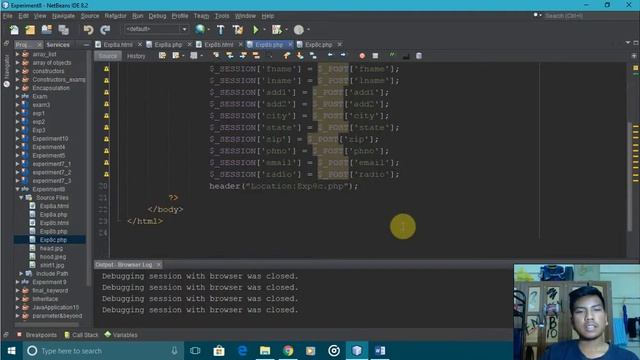Click the New File toolbar icon
The width and height of the screenshot is (640, 360).
pos(14,30)
